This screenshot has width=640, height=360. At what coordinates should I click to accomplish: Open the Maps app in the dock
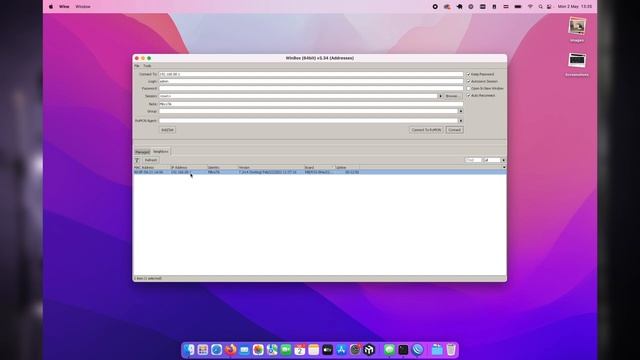click(x=272, y=350)
